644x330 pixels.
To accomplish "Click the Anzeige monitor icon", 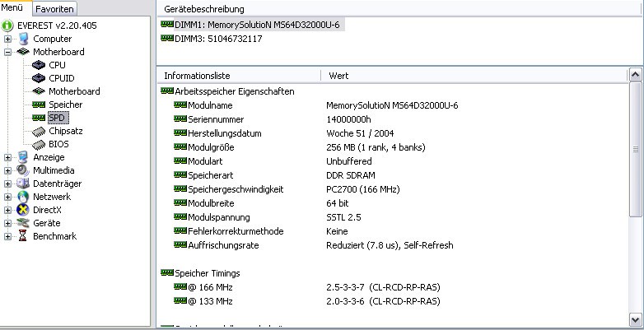I will coord(23,157).
